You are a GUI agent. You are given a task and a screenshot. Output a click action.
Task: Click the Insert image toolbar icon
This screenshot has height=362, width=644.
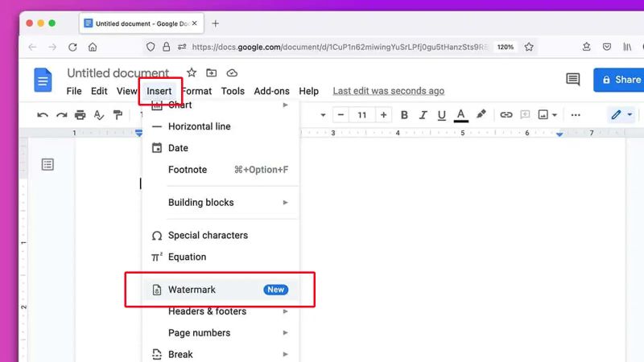click(543, 115)
